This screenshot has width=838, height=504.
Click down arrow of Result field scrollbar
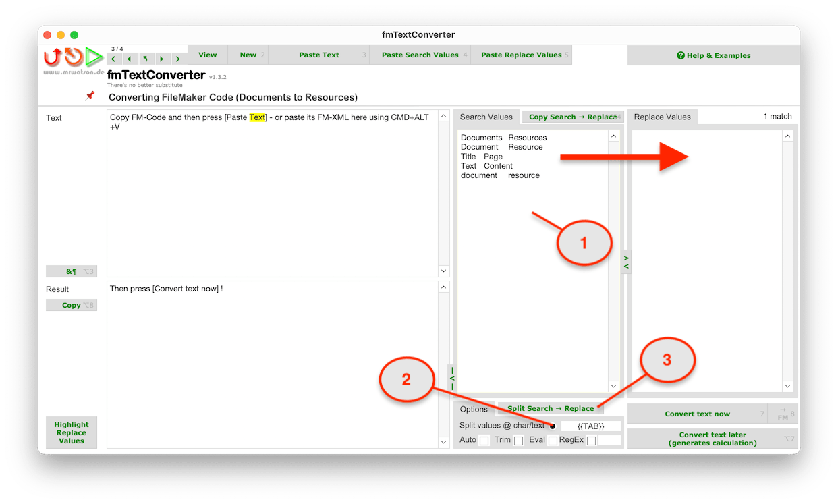point(443,442)
